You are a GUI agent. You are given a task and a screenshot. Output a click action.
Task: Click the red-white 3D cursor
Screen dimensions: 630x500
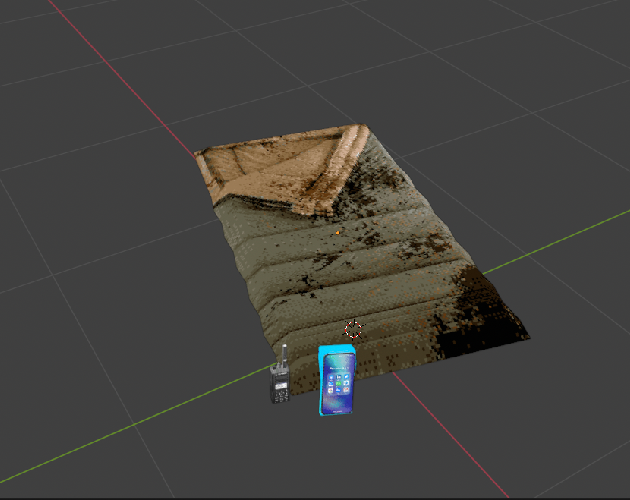click(x=354, y=330)
